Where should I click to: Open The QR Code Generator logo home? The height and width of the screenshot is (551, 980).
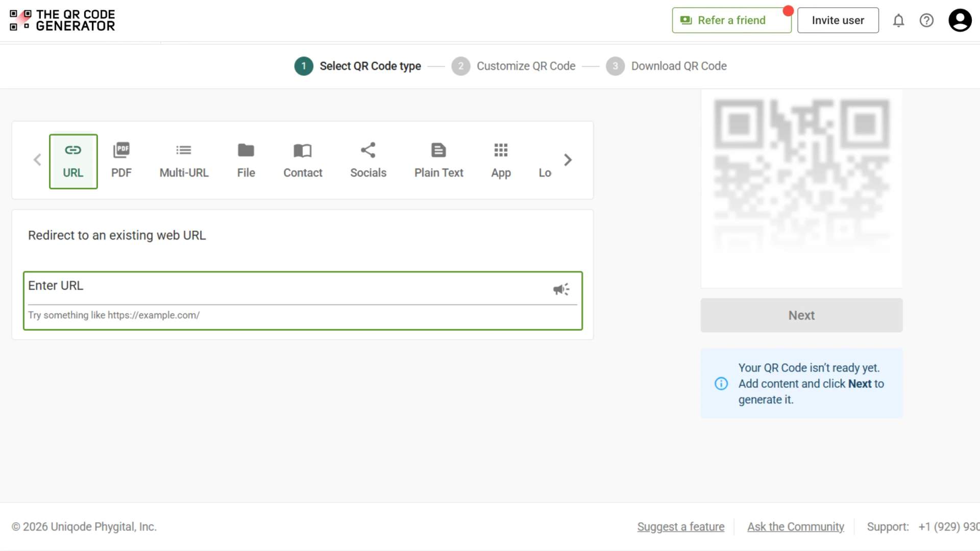(x=63, y=20)
